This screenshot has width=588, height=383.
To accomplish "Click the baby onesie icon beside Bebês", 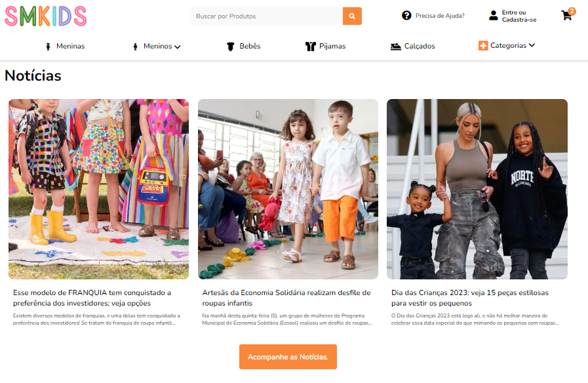I will (x=231, y=47).
